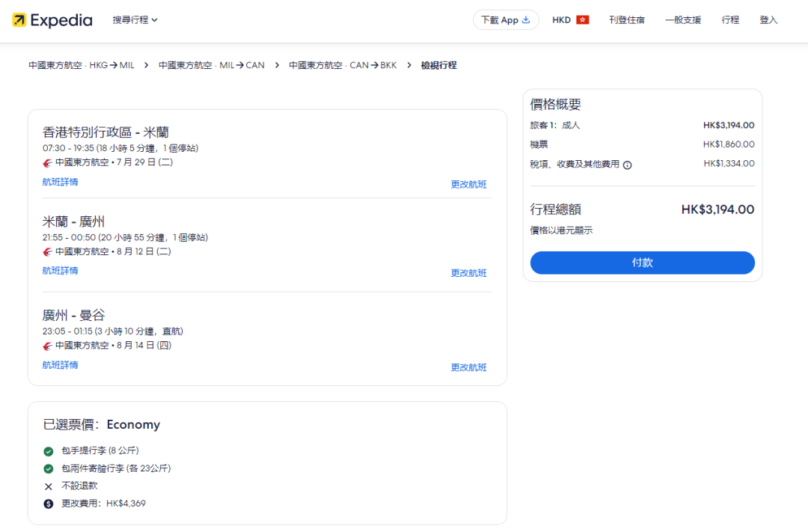The height and width of the screenshot is (532, 808).
Task: Click the chevron after HKG→MIL breadcrumb
Action: pos(147,65)
